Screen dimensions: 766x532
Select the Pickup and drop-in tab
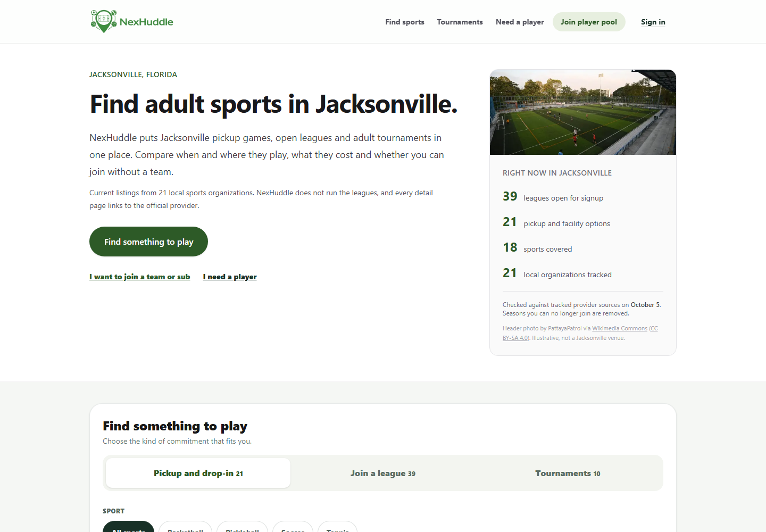198,473
